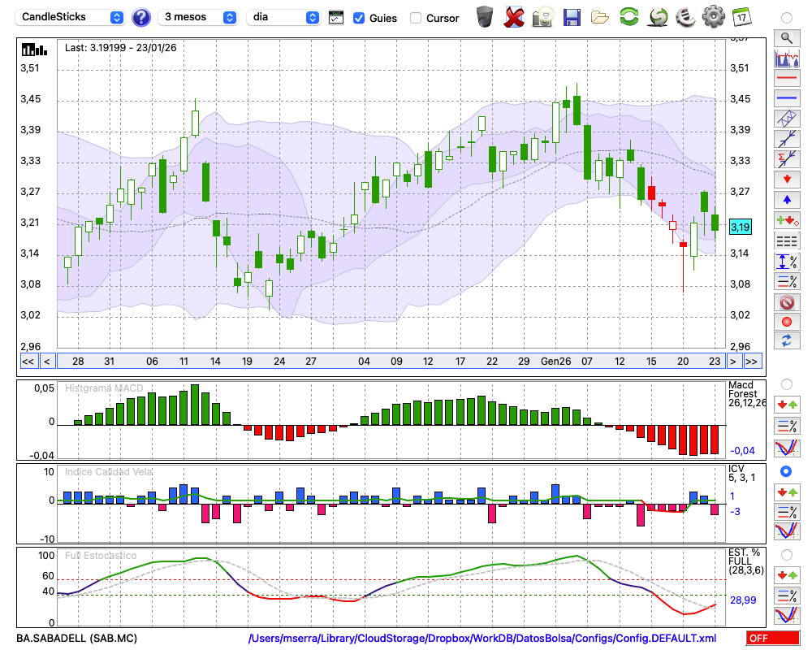
Task: Click the trash can icon
Action: coord(485,17)
